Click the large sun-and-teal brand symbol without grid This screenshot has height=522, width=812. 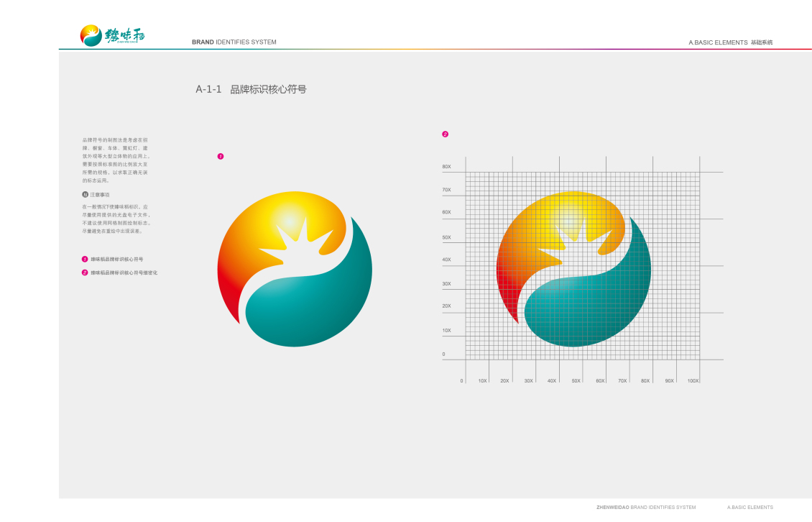295,269
